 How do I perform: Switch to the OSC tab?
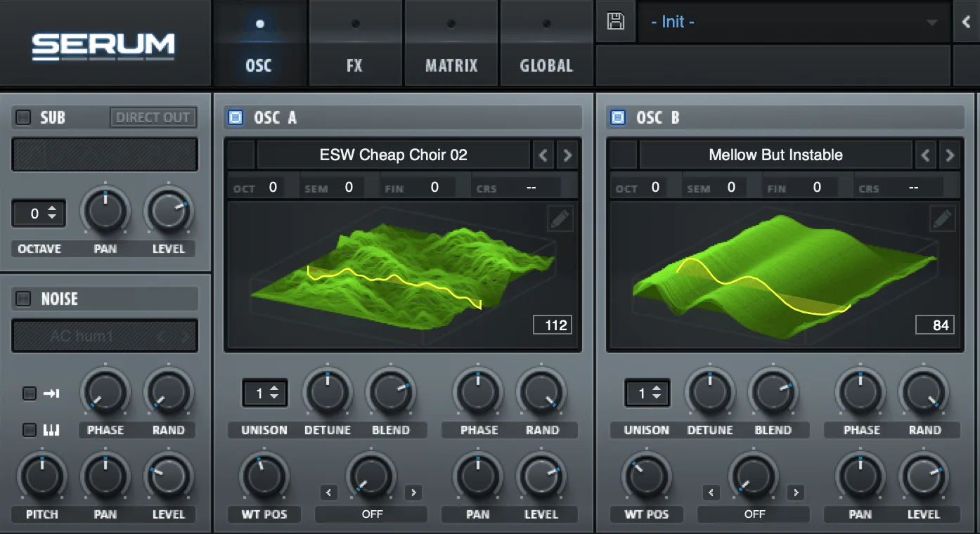click(259, 42)
